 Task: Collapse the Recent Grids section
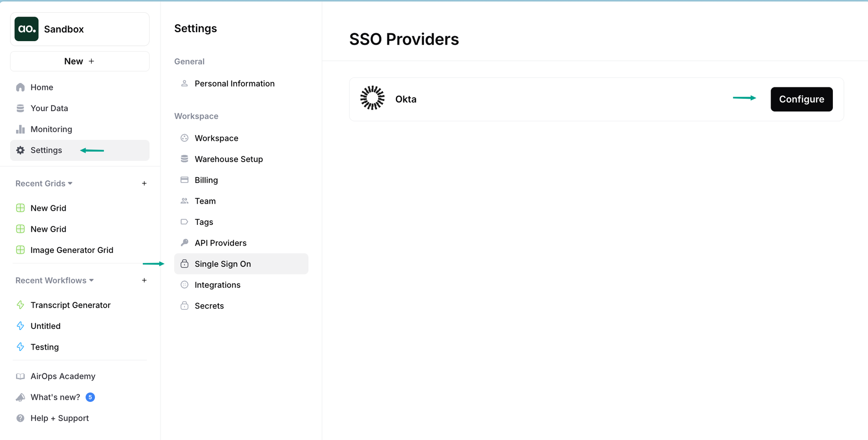(44, 183)
